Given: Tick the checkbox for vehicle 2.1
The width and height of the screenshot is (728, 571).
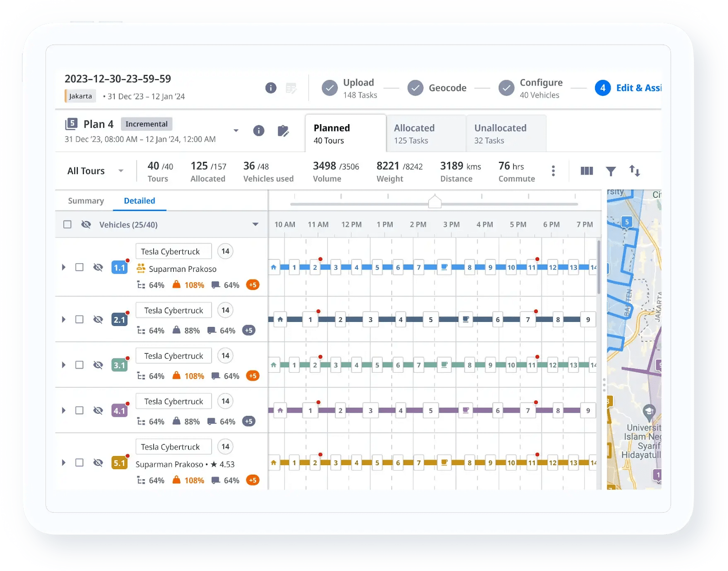Looking at the screenshot, I should coord(80,319).
